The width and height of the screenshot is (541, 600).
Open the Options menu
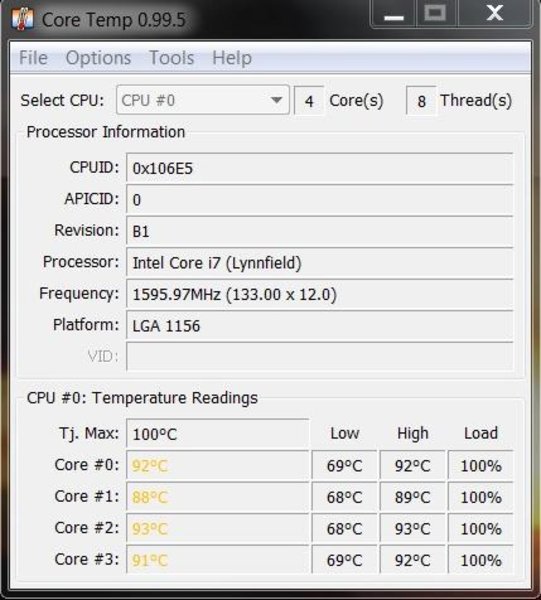[98, 58]
